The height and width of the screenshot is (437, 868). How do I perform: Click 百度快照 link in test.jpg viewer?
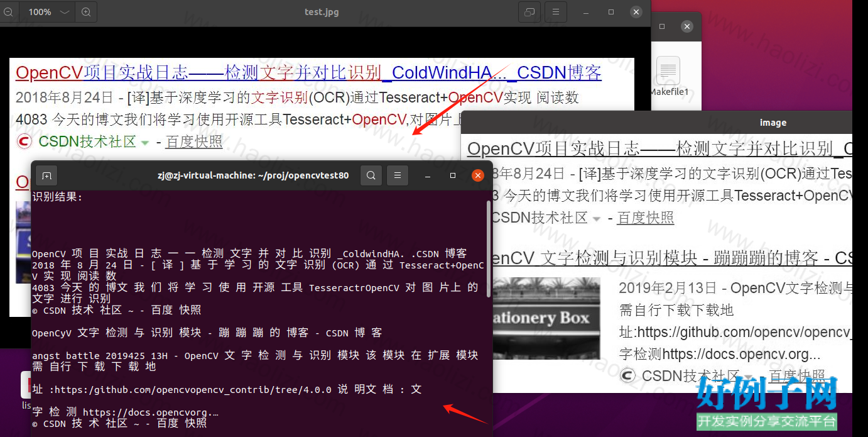[194, 141]
